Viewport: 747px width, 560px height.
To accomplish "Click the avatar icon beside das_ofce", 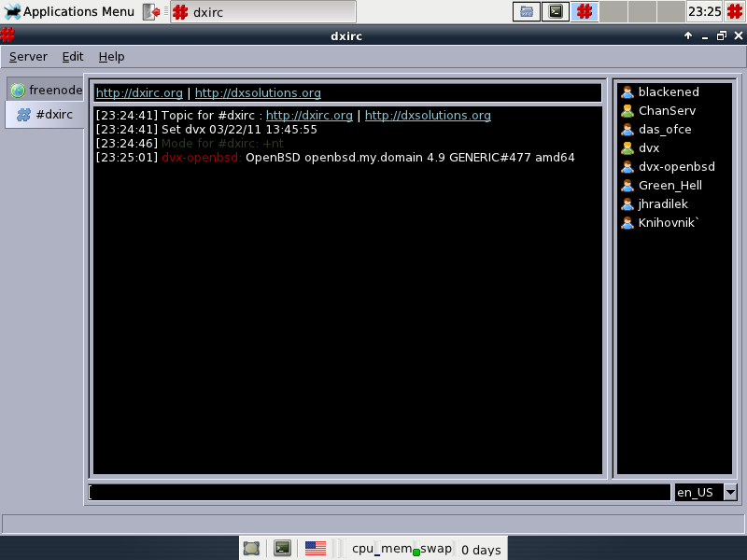I will click(627, 129).
